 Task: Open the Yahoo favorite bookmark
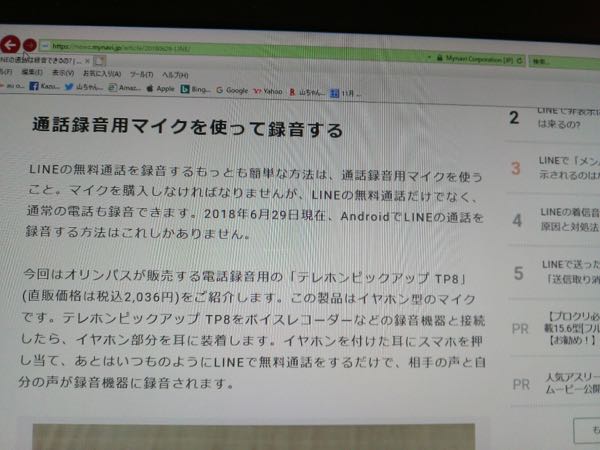coord(268,91)
